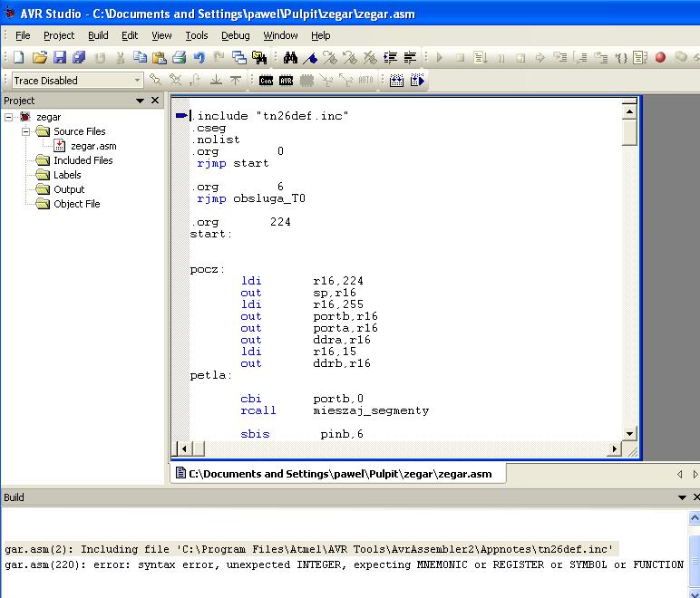Click the increase indent toolbar icon
Screen dimensions: 700x598
click(x=390, y=57)
